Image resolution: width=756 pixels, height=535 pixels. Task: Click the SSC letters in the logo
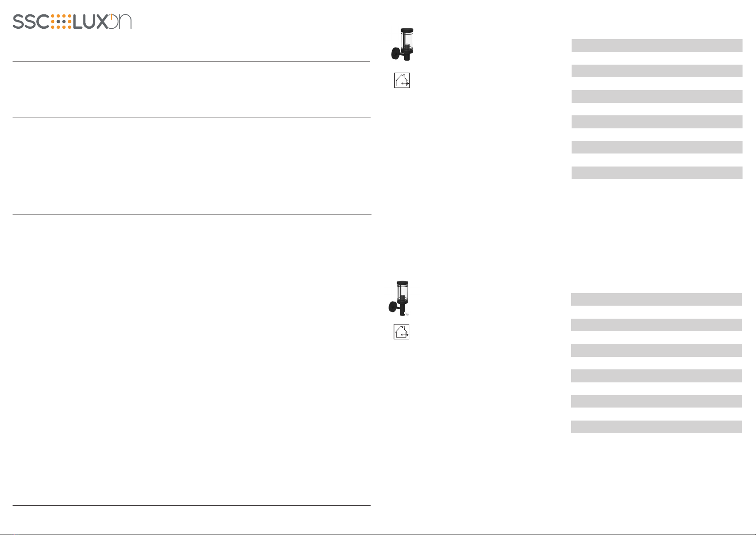(x=31, y=22)
